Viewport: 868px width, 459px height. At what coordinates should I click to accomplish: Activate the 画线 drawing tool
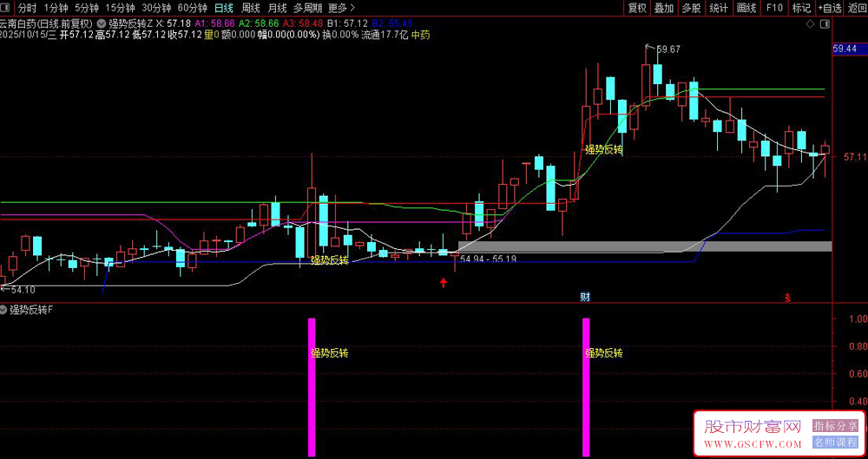click(746, 8)
